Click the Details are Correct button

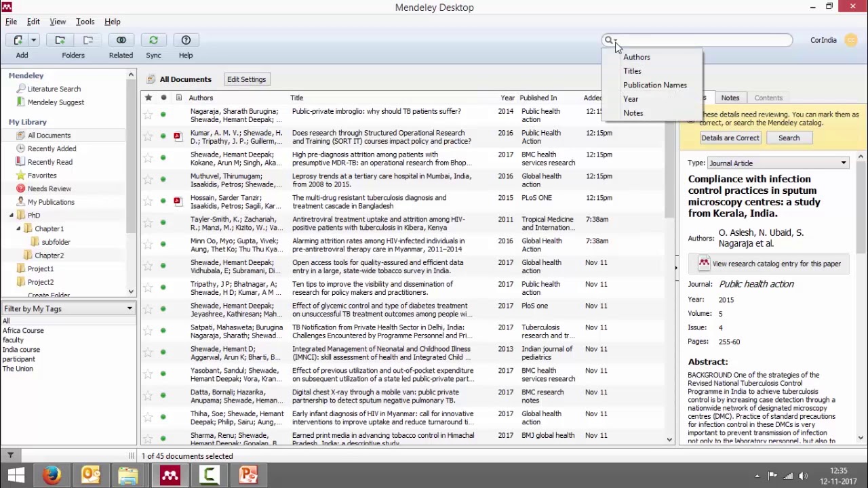click(730, 138)
